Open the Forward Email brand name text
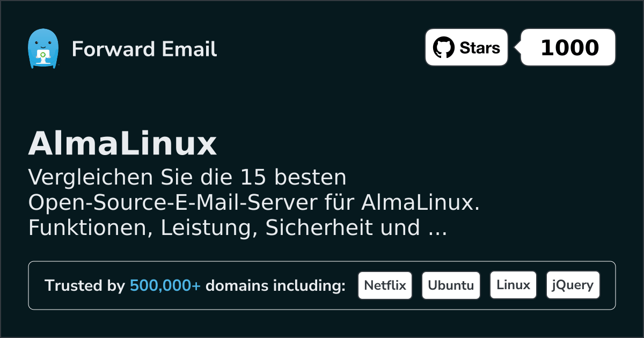This screenshot has height=338, width=644. 144,49
